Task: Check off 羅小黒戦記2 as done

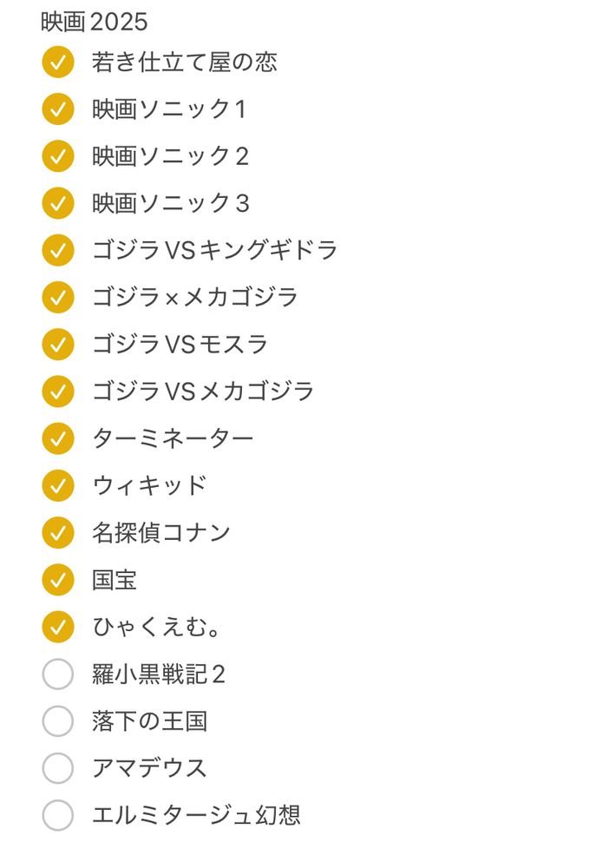Action: coord(57,674)
